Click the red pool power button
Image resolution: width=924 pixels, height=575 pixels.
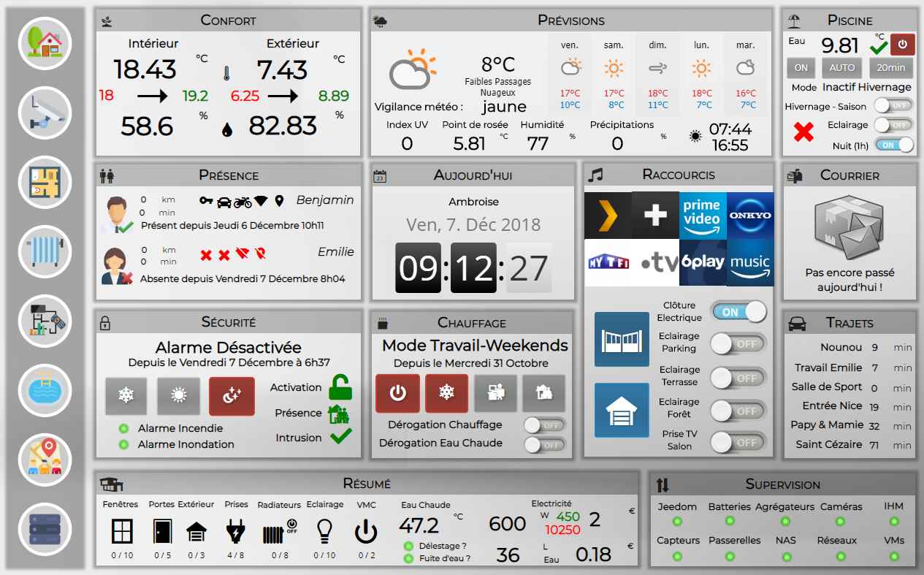point(903,45)
